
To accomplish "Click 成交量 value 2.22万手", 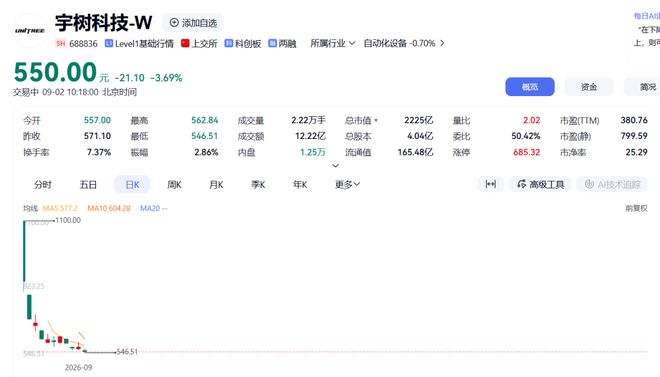I will tap(308, 120).
